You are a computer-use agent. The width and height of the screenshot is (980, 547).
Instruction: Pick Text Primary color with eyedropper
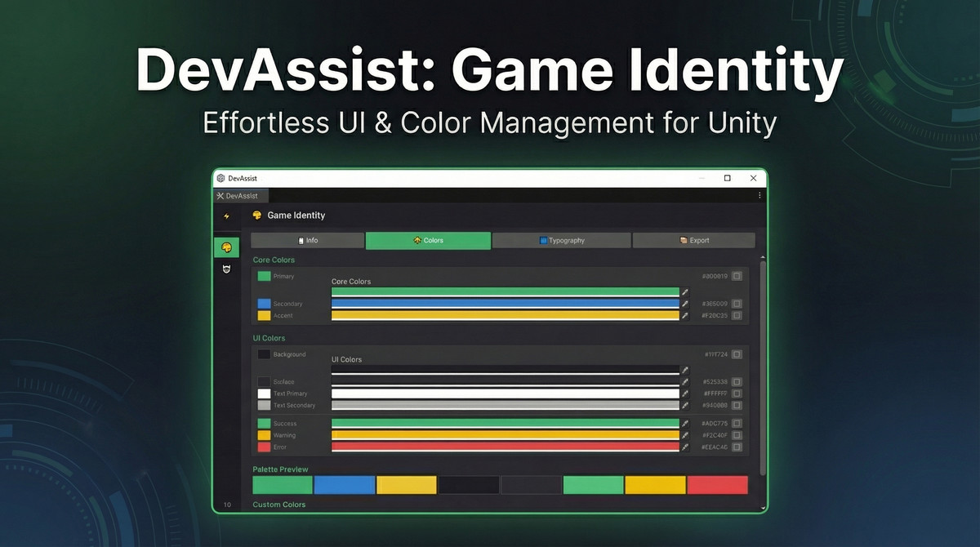pyautogui.click(x=685, y=394)
